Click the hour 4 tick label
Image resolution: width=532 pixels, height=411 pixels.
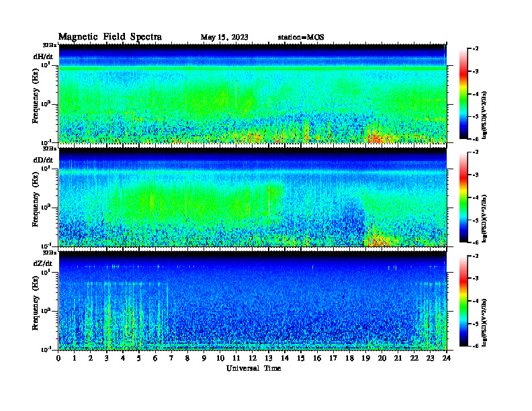[x=123, y=359]
